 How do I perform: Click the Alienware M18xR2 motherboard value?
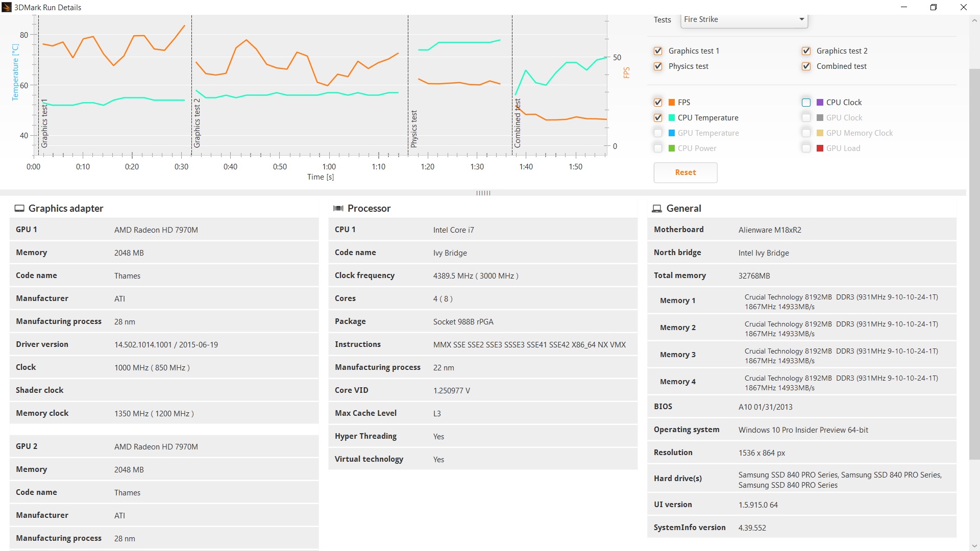[770, 230]
